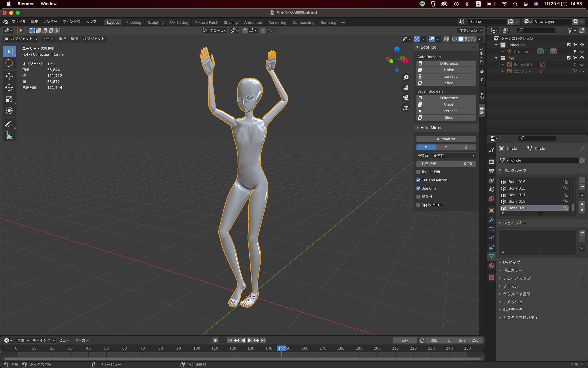Select the Bone.017 vertex group
This screenshot has width=588, height=368.
click(534, 195)
